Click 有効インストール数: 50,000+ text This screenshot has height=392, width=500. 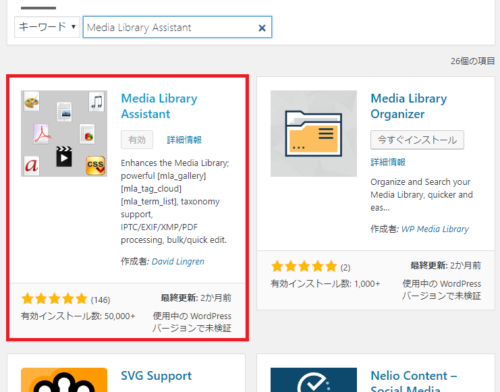pyautogui.click(x=78, y=316)
